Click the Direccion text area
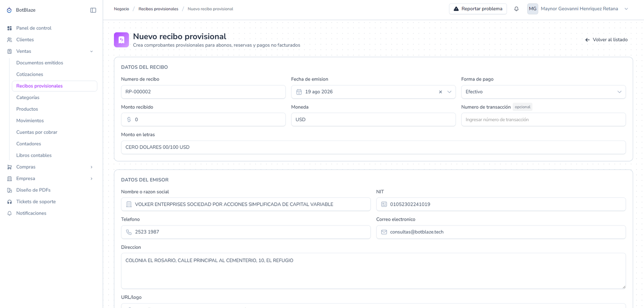Screen dimensions: 644x308 [374, 271]
